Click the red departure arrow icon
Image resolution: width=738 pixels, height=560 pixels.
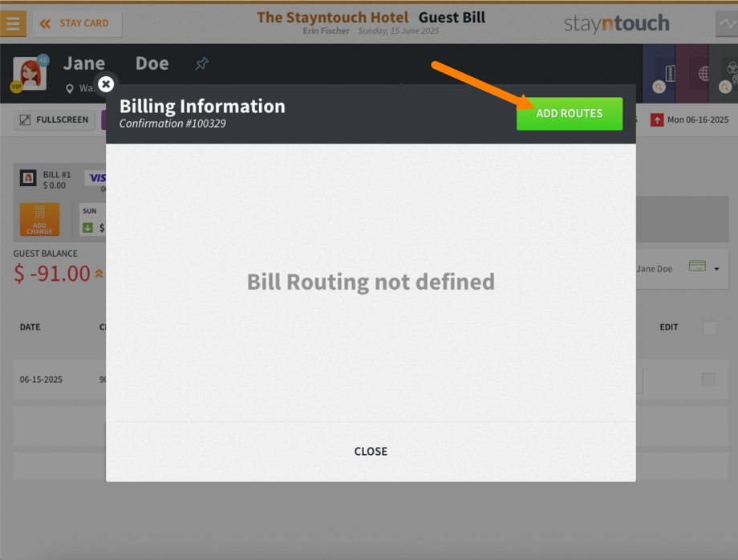(657, 120)
